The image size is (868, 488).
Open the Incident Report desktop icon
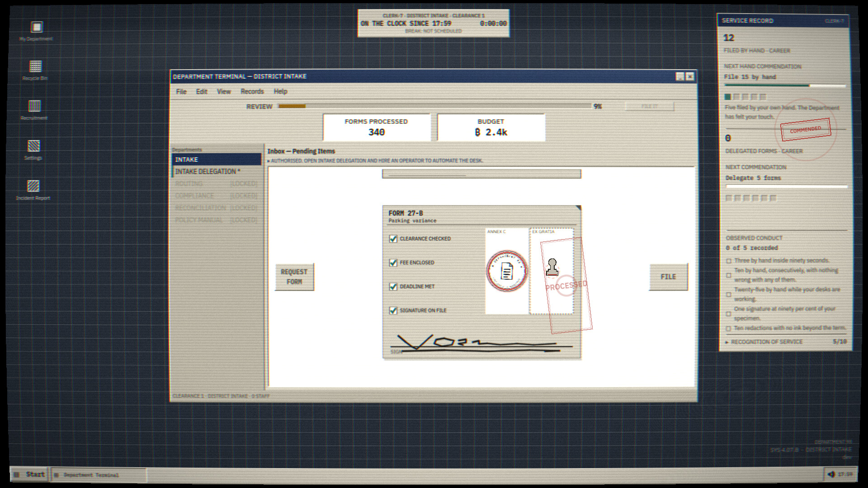[x=33, y=190]
